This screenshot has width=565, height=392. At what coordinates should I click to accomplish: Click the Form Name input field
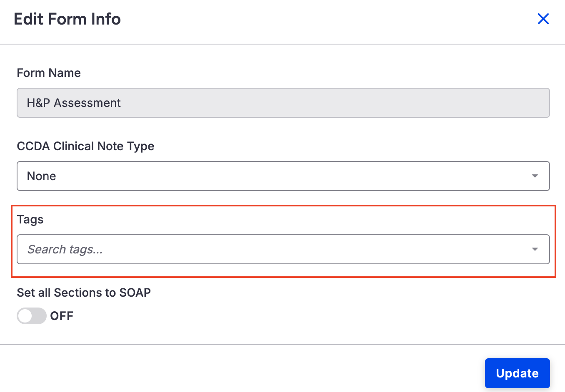283,103
